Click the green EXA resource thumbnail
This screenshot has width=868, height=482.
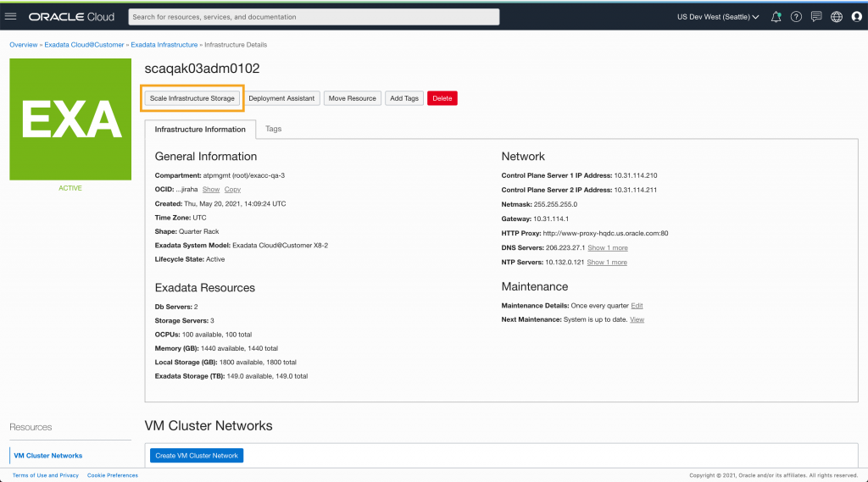point(70,119)
